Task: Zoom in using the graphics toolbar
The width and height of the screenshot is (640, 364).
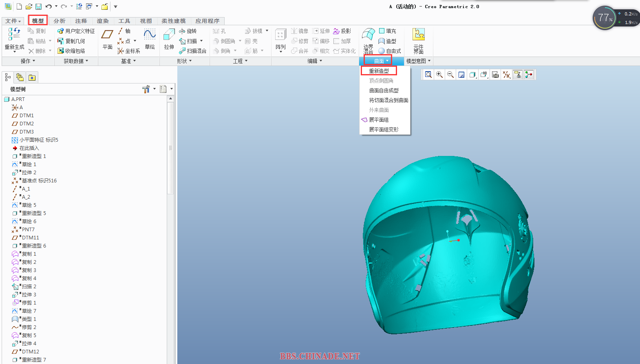Action: click(x=439, y=75)
